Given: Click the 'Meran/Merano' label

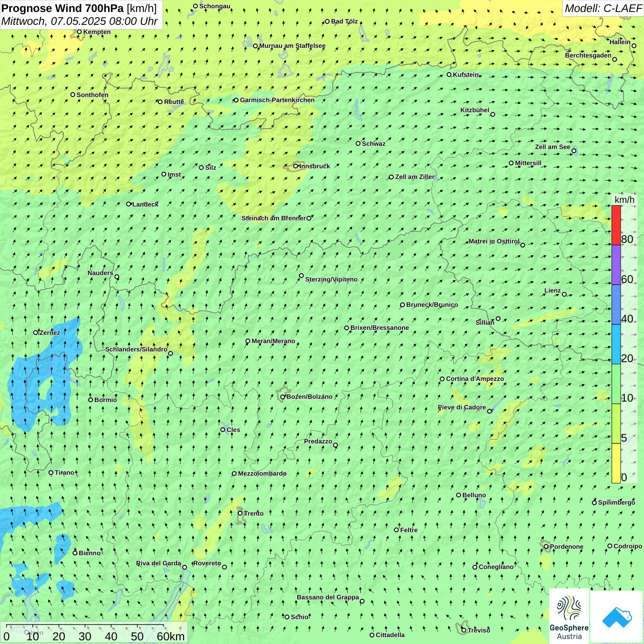Looking at the screenshot, I should [273, 341].
